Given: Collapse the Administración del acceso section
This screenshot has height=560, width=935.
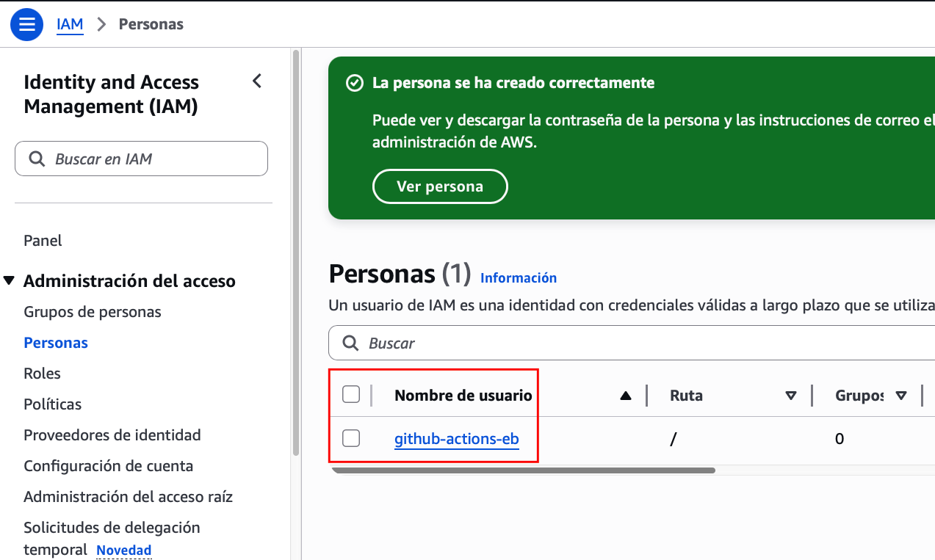Looking at the screenshot, I should 10,280.
